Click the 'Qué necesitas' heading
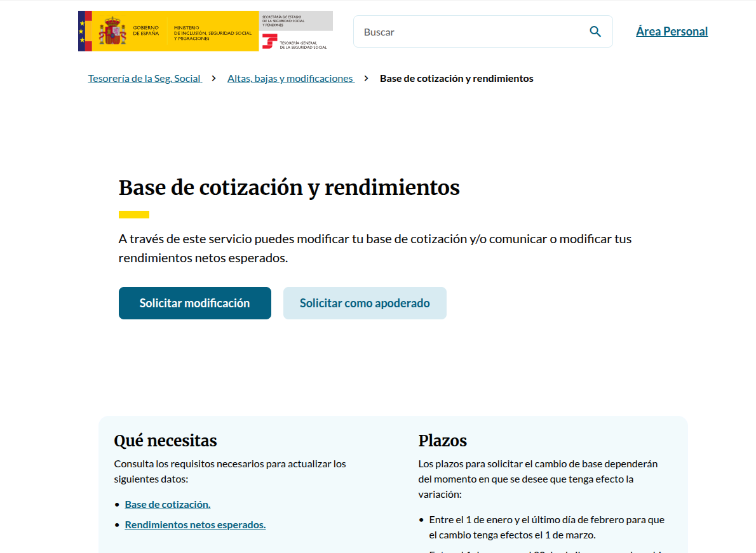 165,440
